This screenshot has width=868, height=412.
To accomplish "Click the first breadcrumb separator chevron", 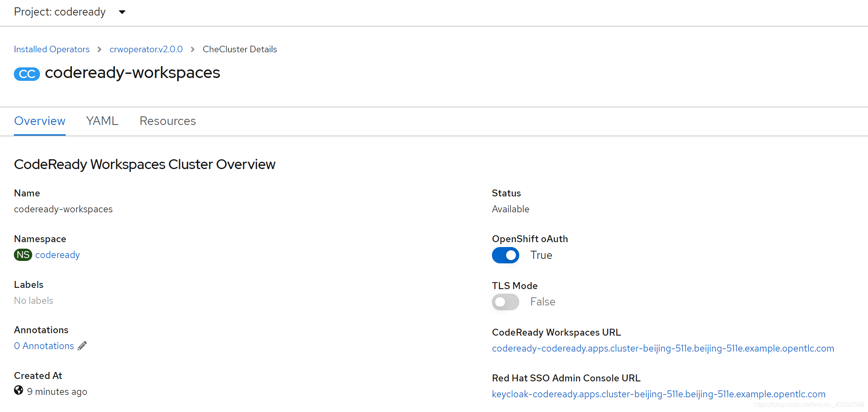I will pyautogui.click(x=99, y=49).
